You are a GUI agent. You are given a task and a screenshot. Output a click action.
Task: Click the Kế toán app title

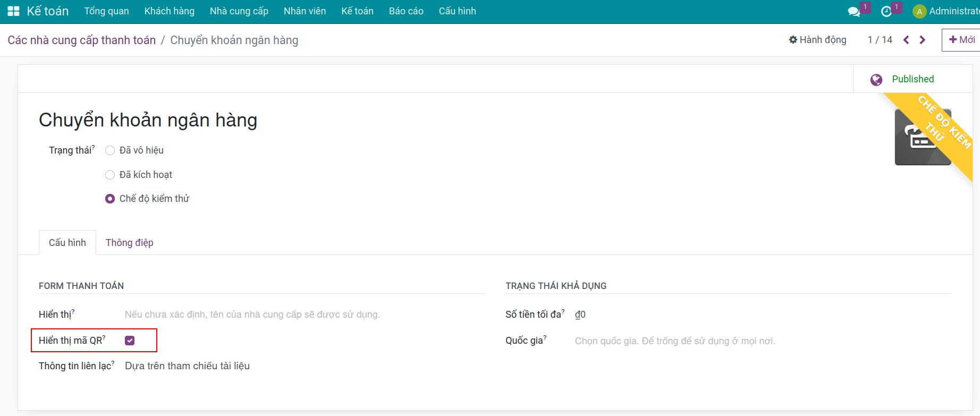pyautogui.click(x=48, y=11)
